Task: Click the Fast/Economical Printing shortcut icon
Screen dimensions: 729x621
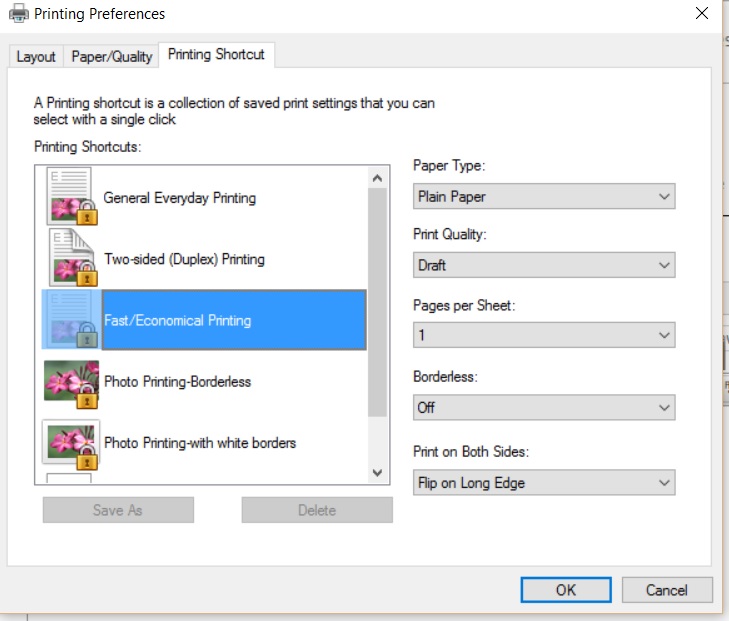Action: click(x=72, y=319)
